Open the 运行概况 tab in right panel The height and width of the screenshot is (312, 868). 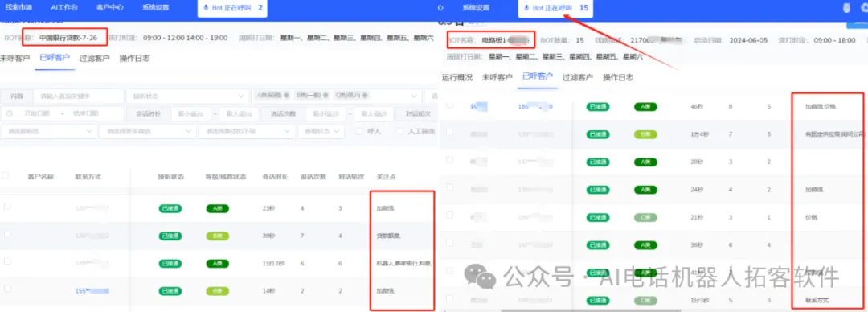coord(457,77)
